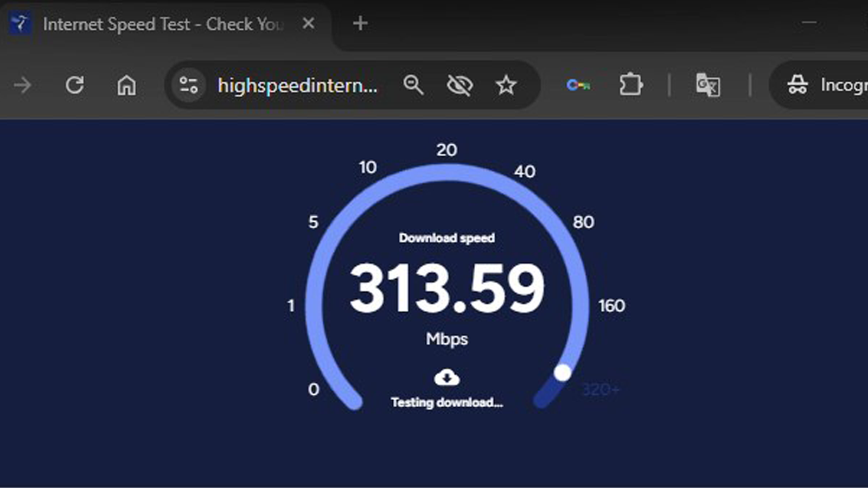The image size is (868, 488).
Task: Open the zoom magnifier in address bar
Action: [413, 85]
